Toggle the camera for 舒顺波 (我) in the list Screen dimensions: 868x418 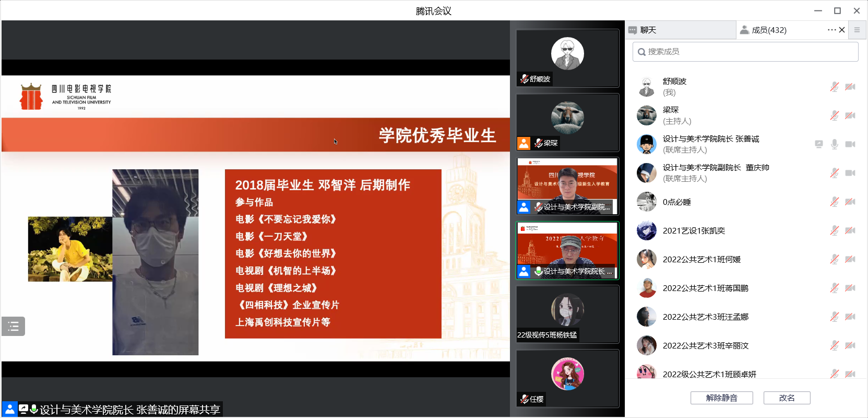850,87
